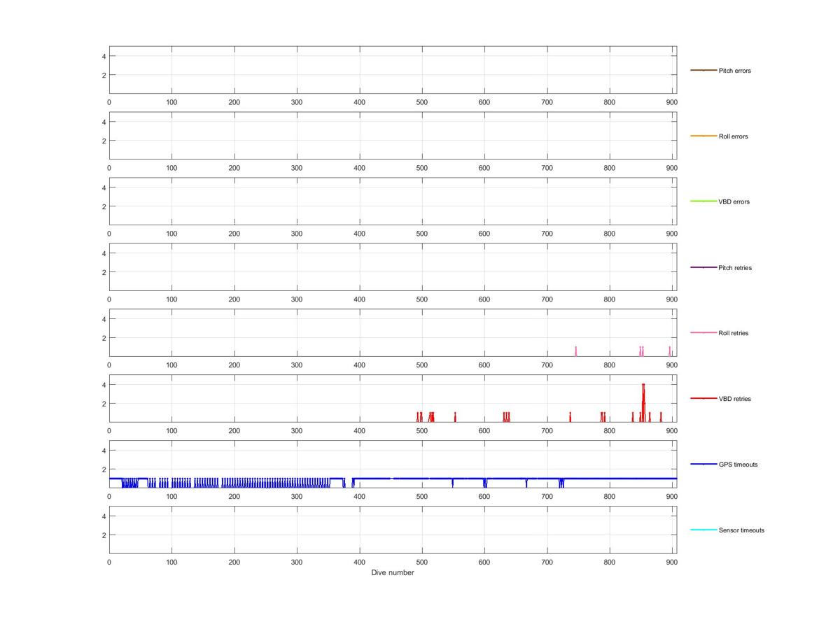Click the tallest VBD retries spike near dive 850
Image resolution: width=840 pixels, height=622 pixels.
pyautogui.click(x=643, y=402)
